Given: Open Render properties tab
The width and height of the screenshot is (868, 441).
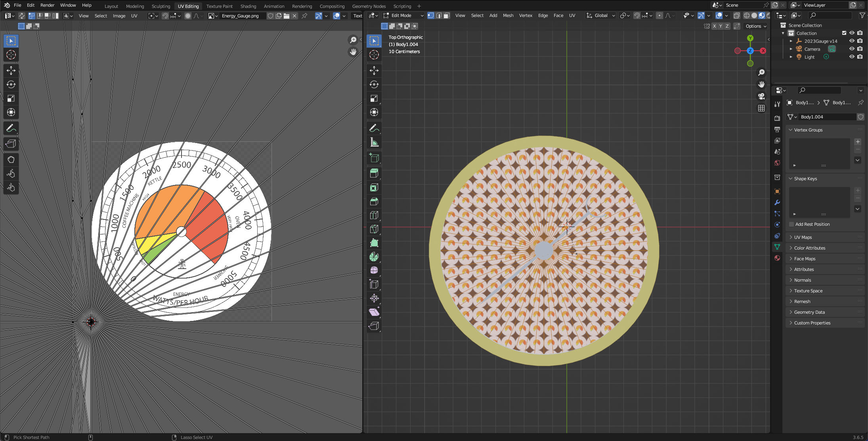Looking at the screenshot, I should click(777, 118).
